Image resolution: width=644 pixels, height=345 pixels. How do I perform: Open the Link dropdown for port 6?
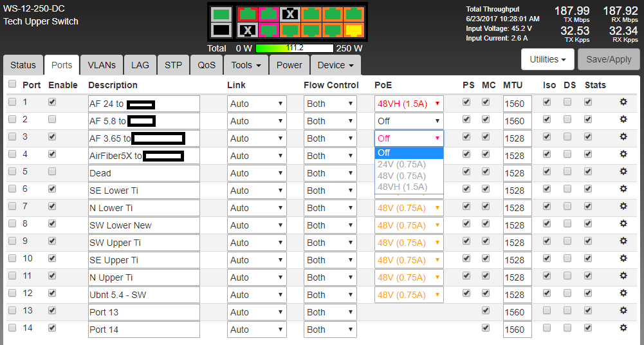(257, 191)
